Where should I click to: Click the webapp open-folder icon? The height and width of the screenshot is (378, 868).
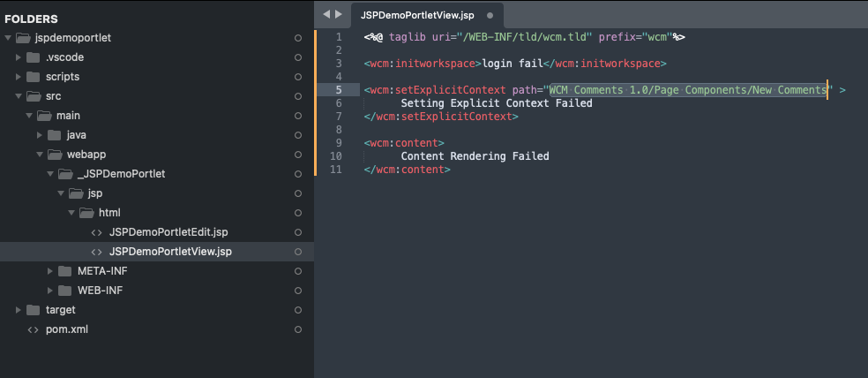pos(55,155)
